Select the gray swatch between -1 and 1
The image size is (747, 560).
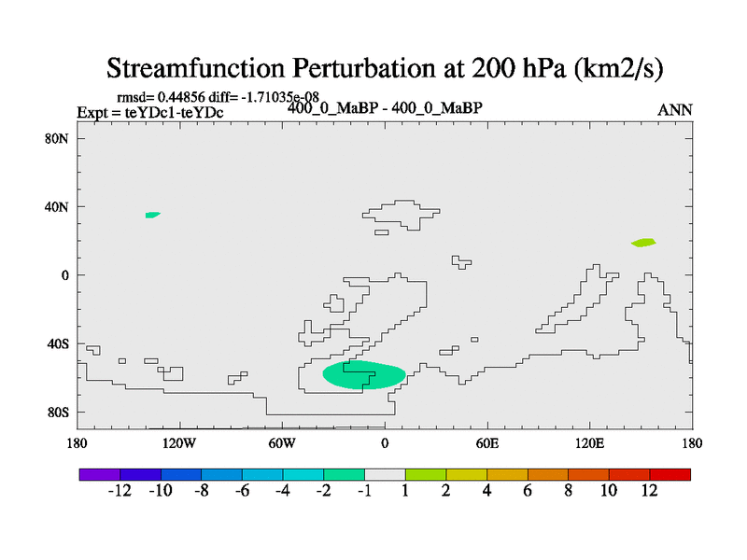[x=385, y=474]
